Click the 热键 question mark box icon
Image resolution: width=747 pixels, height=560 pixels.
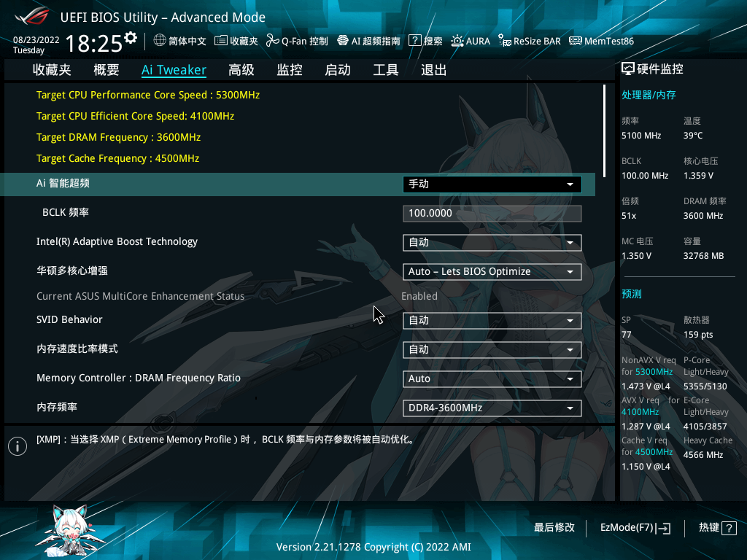point(729,528)
